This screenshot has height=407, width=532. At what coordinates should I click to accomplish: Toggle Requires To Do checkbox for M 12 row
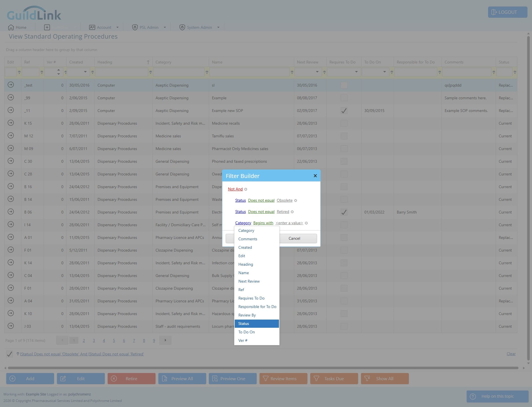[x=344, y=136]
